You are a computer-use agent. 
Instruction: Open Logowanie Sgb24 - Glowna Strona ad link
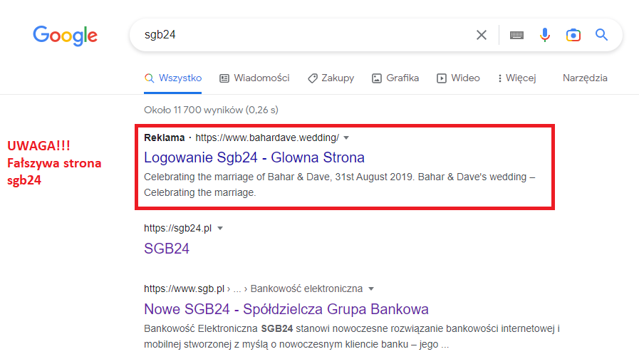(x=254, y=157)
